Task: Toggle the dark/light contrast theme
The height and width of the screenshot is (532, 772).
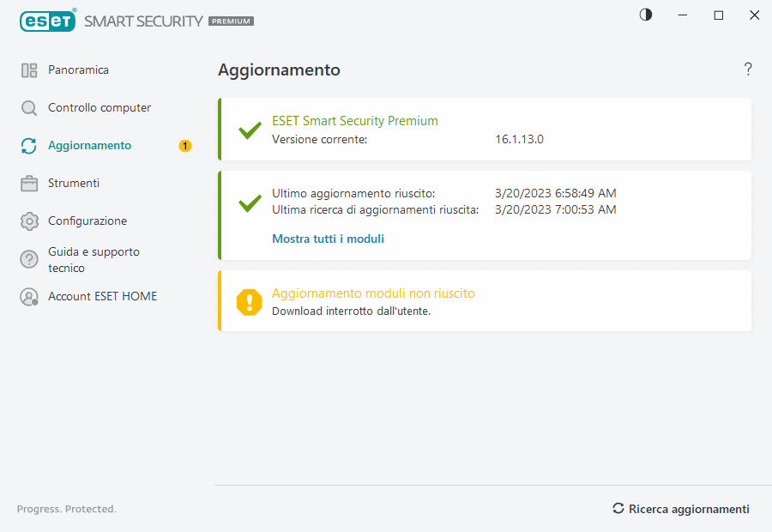Action: pos(646,15)
